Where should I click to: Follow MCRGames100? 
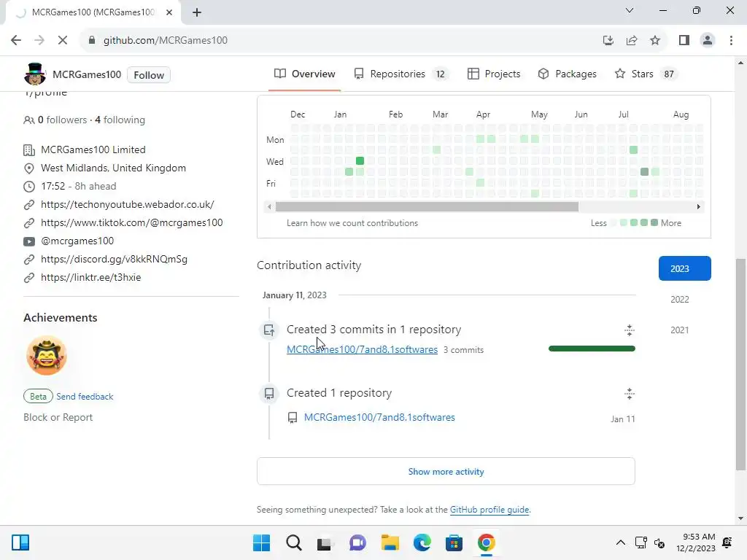click(x=149, y=75)
